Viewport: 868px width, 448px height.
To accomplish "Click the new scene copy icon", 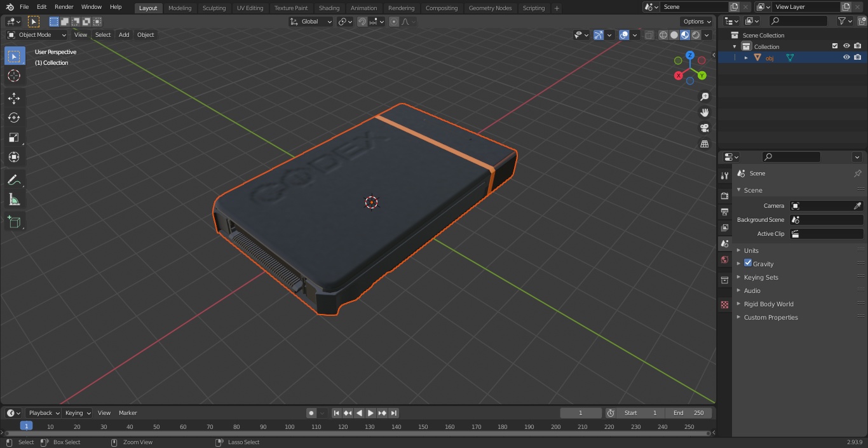I will [x=734, y=6].
